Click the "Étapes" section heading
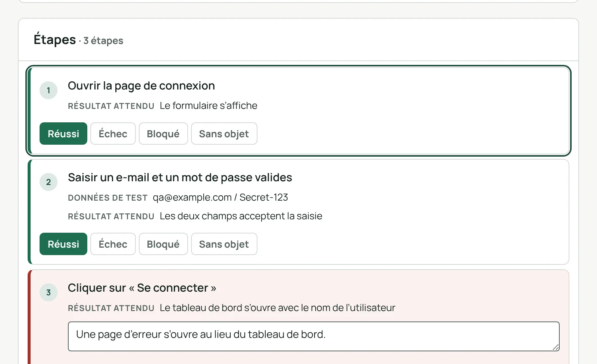The image size is (597, 364). click(55, 39)
